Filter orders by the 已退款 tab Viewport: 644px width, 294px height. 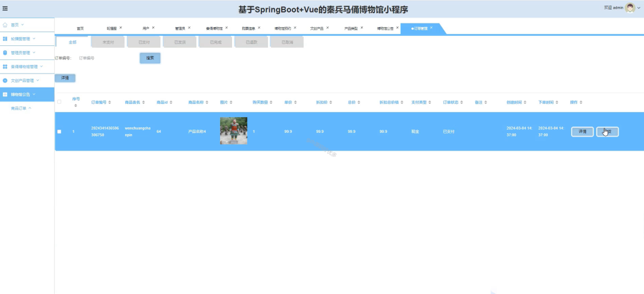click(252, 42)
